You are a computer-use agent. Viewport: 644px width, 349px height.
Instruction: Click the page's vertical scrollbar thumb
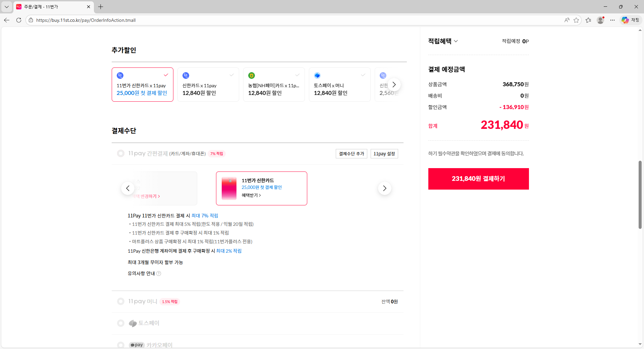click(x=640, y=195)
